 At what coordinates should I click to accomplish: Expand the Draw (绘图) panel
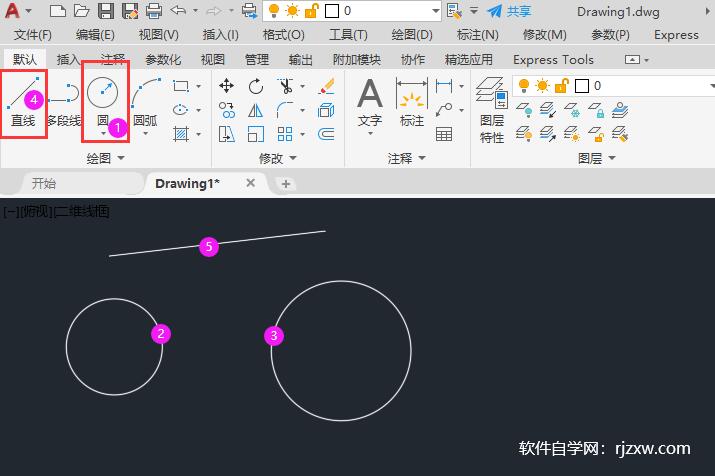[x=105, y=158]
